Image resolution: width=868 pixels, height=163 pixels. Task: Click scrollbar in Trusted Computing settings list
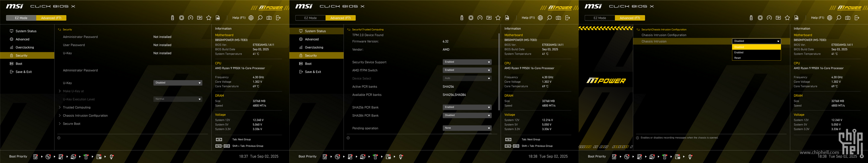tap(499, 72)
